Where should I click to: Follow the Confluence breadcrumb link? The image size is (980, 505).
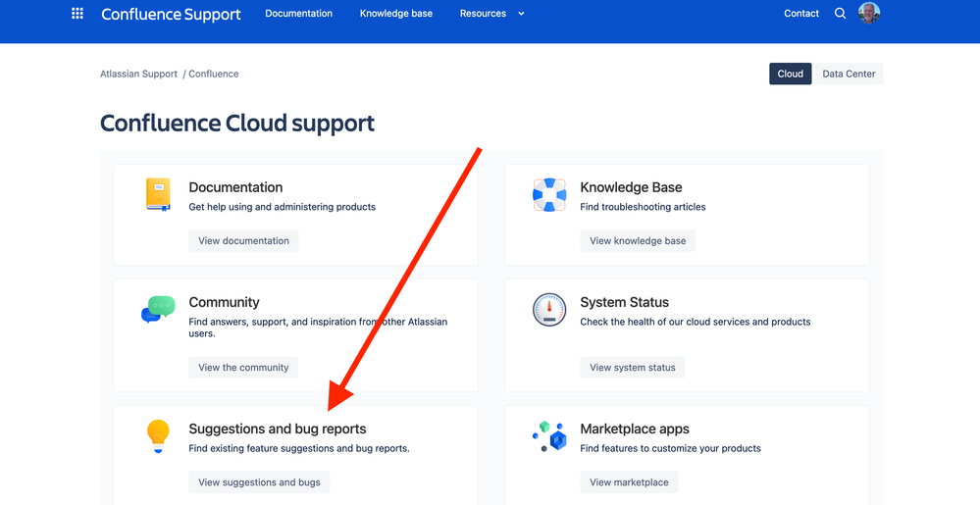click(214, 74)
